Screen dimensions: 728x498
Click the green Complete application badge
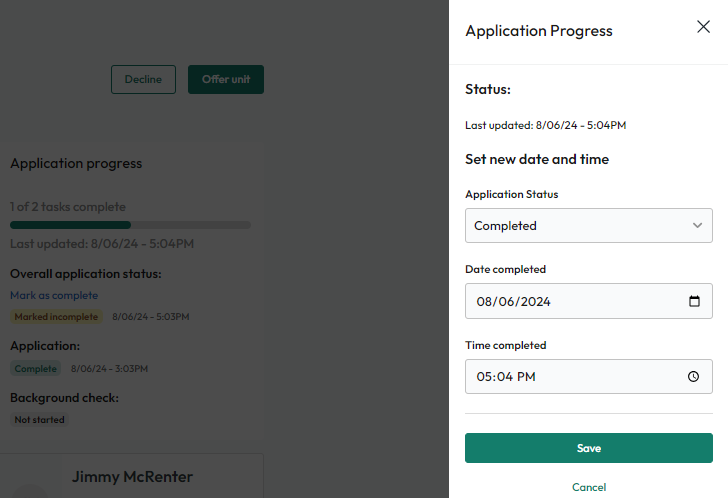36,369
